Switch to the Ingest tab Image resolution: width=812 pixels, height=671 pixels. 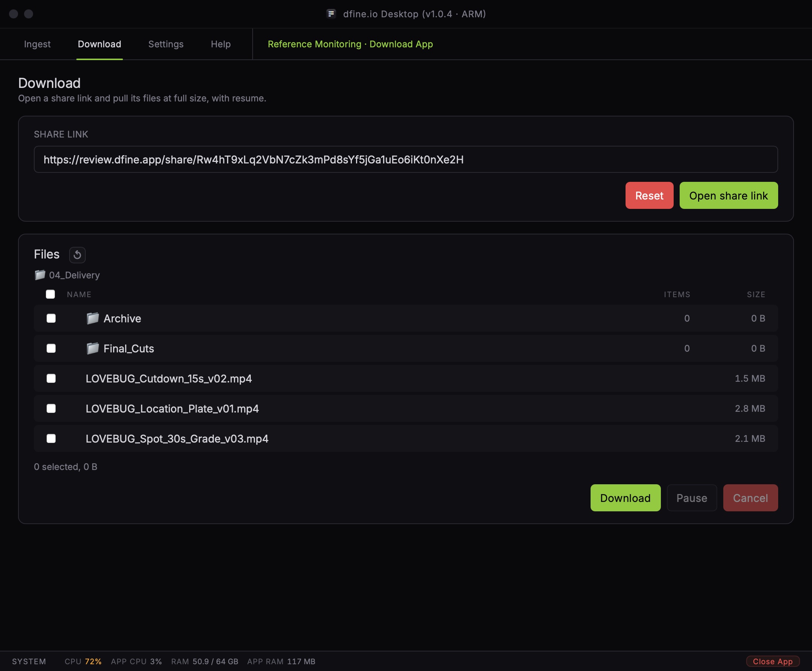point(37,44)
